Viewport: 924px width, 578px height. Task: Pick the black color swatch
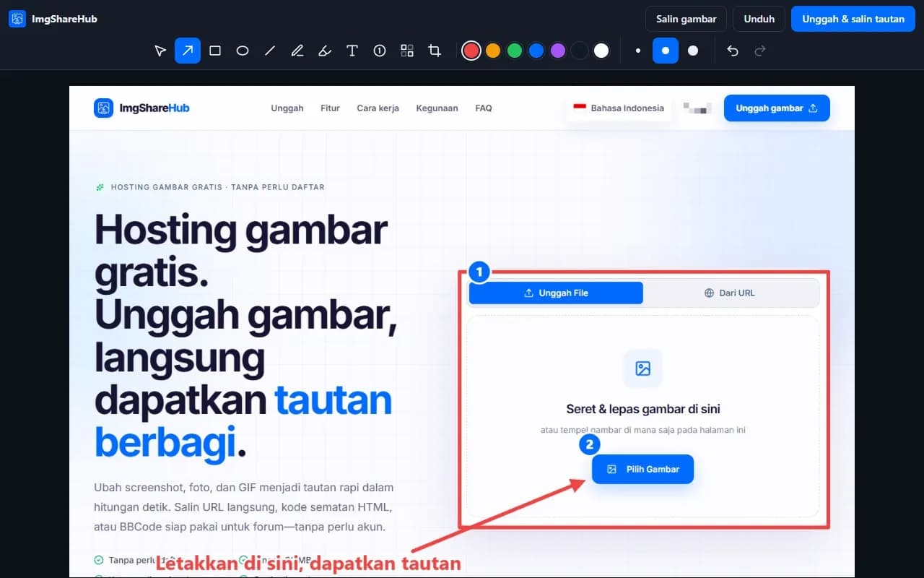tap(580, 51)
